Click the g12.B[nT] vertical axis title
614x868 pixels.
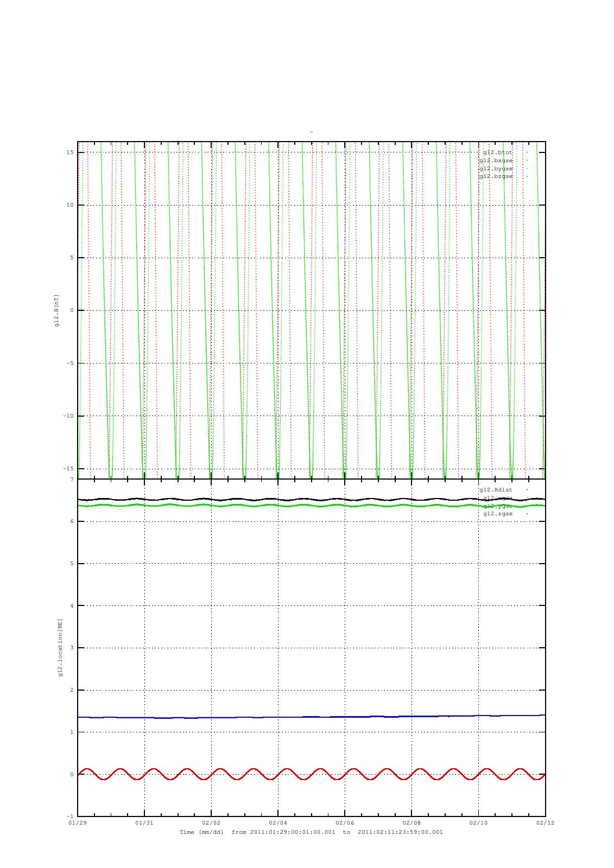coord(56,310)
